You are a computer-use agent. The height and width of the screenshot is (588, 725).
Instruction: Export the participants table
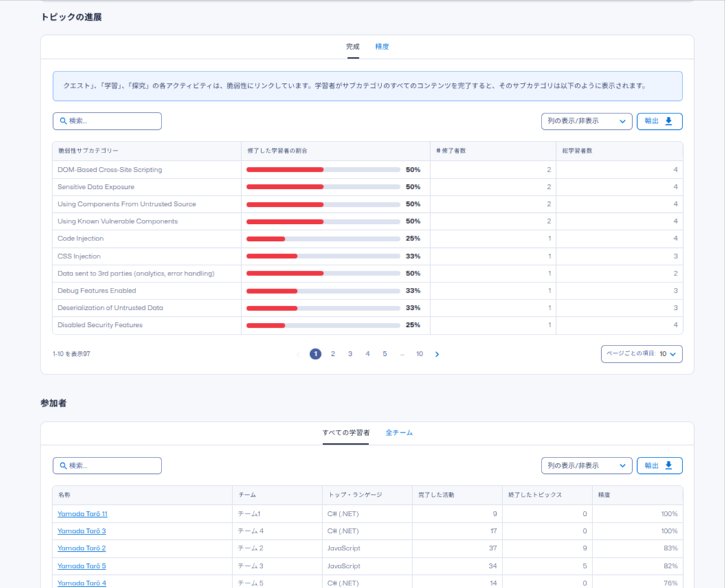[659, 466]
